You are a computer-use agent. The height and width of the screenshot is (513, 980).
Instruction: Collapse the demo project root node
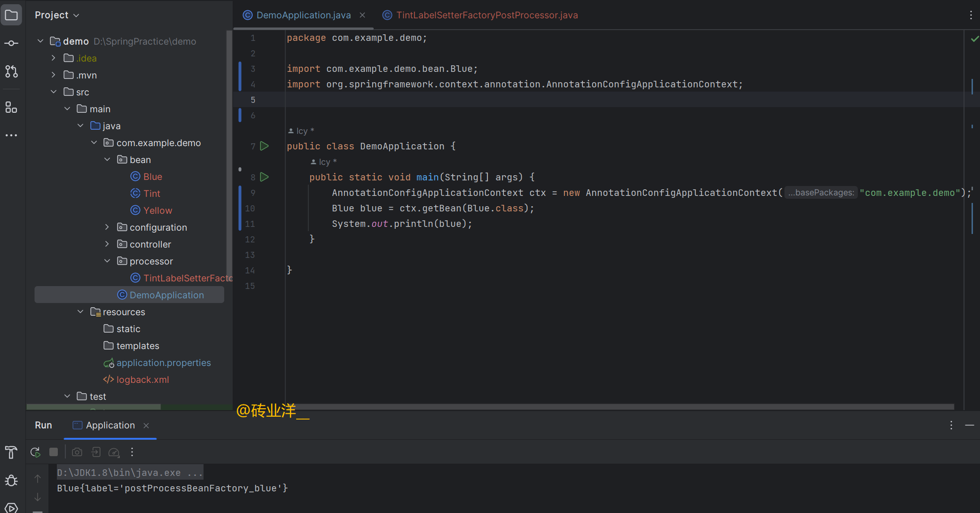pos(40,41)
